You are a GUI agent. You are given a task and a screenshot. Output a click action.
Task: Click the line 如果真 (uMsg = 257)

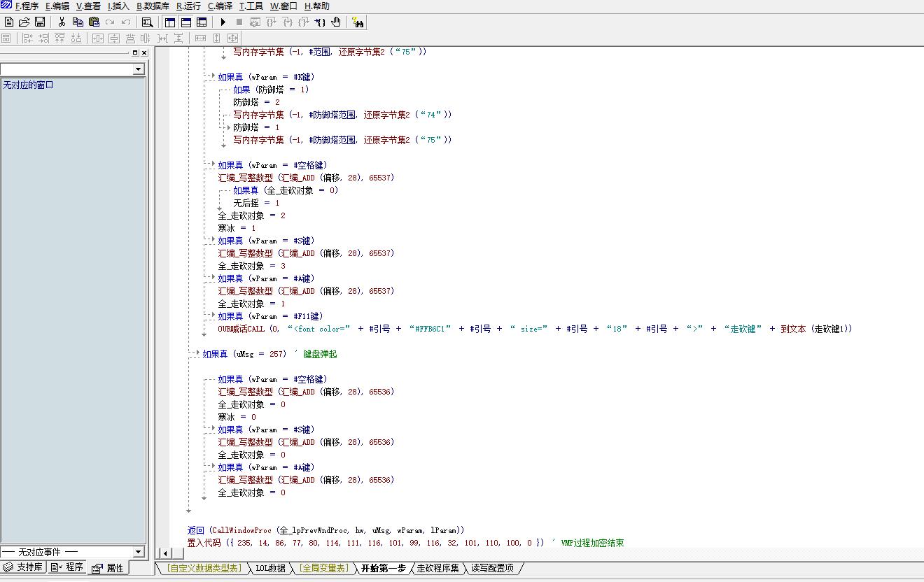(244, 354)
